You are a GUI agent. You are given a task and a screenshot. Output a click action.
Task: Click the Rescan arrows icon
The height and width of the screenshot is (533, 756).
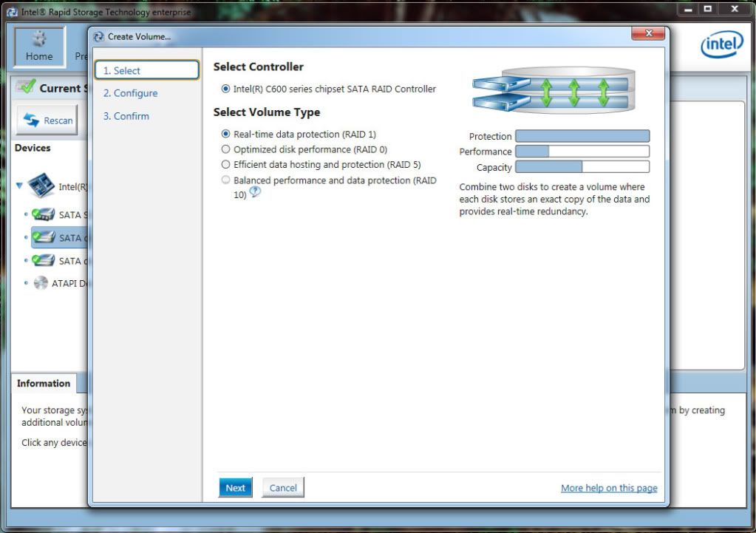(31, 120)
